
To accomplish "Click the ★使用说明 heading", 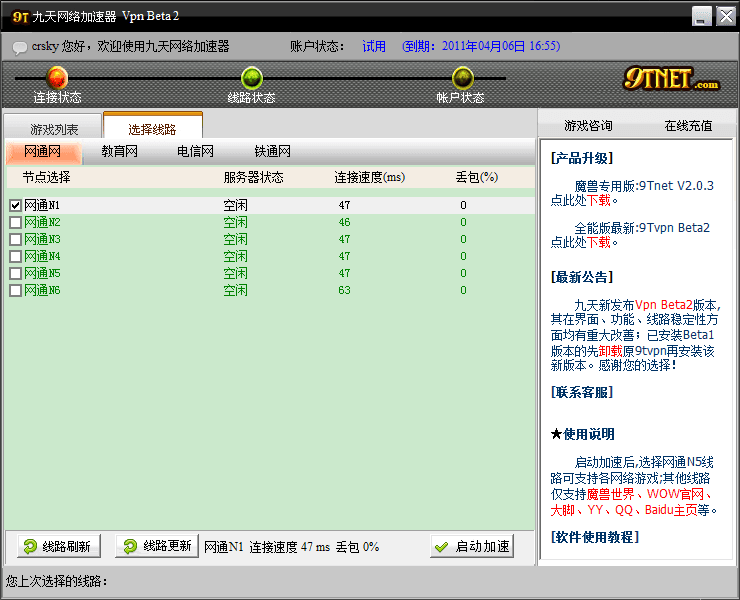I will [582, 434].
